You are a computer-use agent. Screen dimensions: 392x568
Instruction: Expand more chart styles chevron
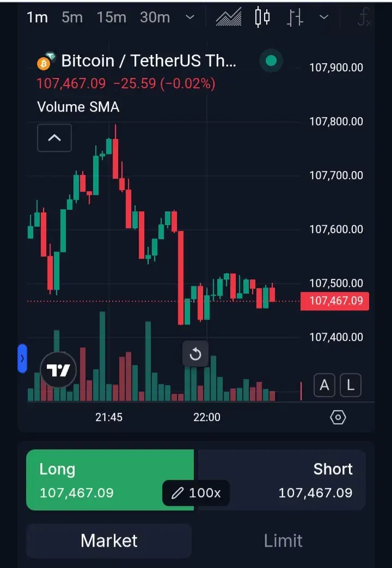click(324, 17)
